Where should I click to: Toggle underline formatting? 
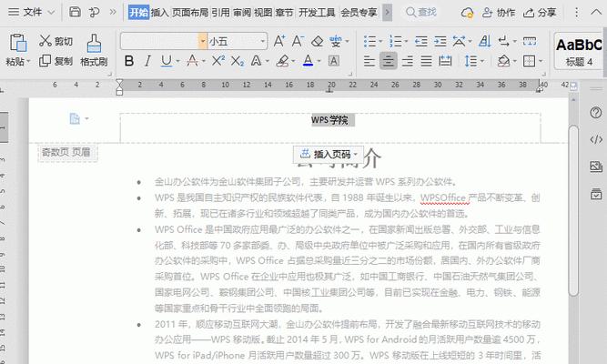(x=166, y=61)
